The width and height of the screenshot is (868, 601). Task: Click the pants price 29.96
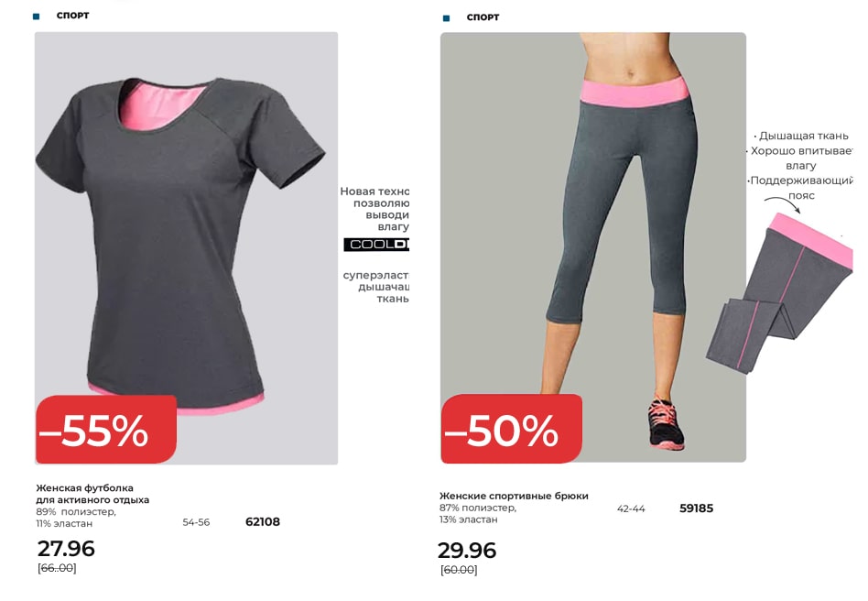pos(467,550)
